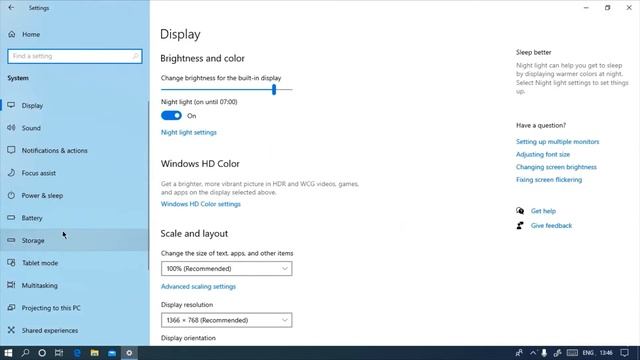Open touch keyboard from system tray
The width and height of the screenshot is (640, 360).
[572, 353]
